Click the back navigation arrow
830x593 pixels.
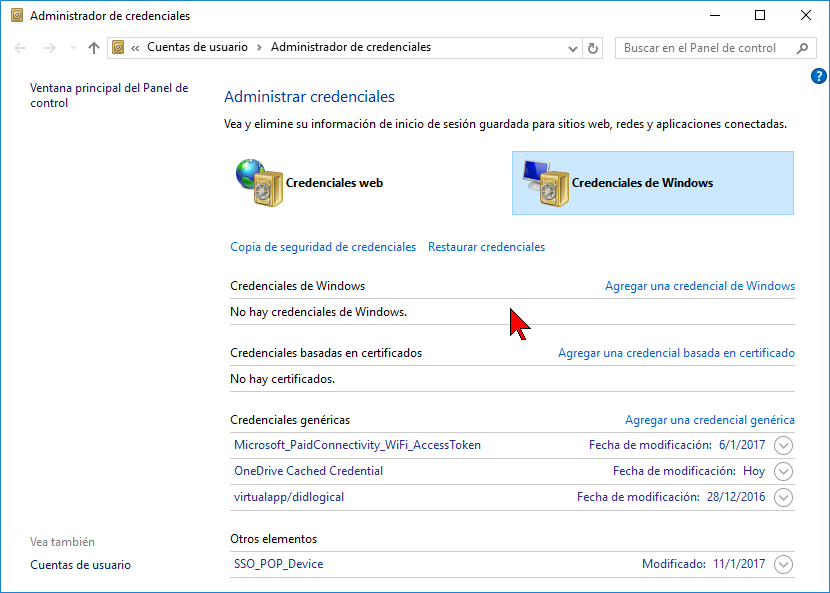(x=20, y=48)
